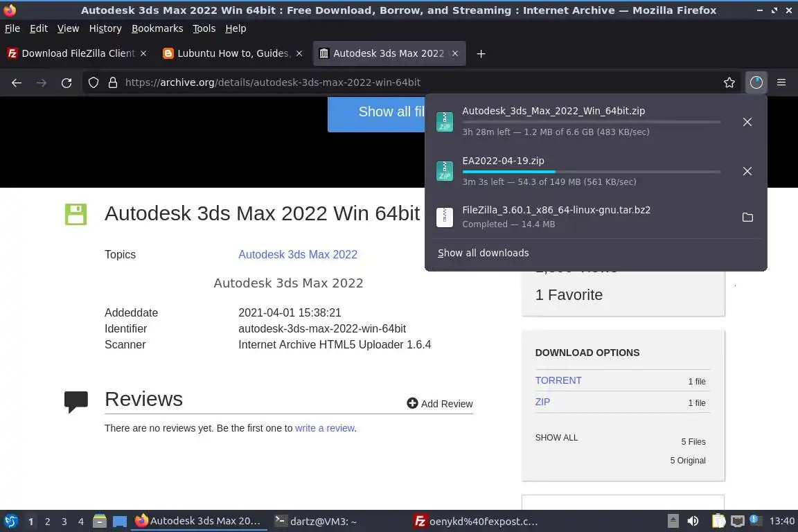Viewport: 798px width, 532px height.
Task: Click the Autodesk zip download progress bar
Action: [x=592, y=122]
